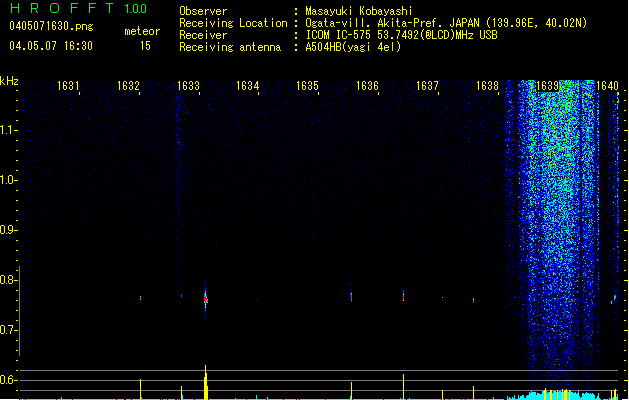
Task: Click the date stamp 04.05.07 16:30
Action: [51, 46]
